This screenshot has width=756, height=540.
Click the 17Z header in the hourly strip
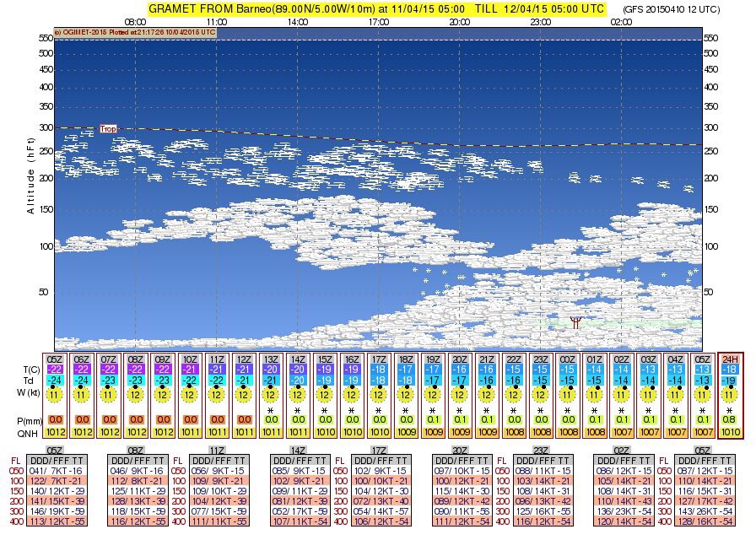pos(379,359)
